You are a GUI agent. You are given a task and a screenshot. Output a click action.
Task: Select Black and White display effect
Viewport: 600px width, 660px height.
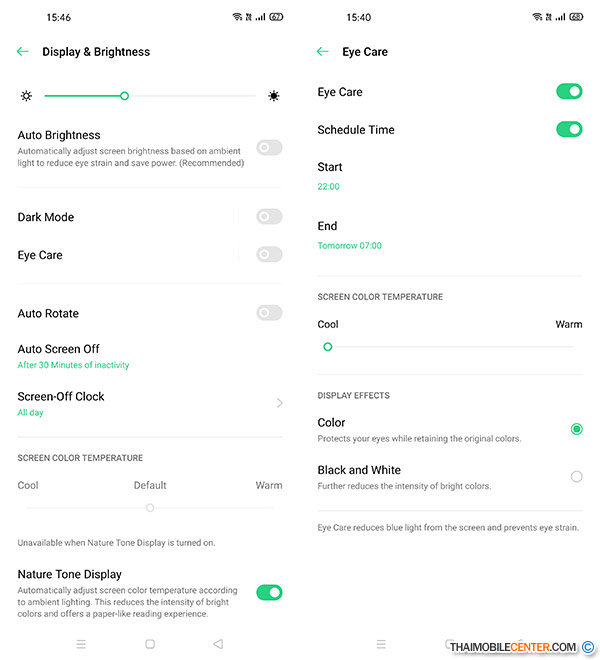point(576,476)
